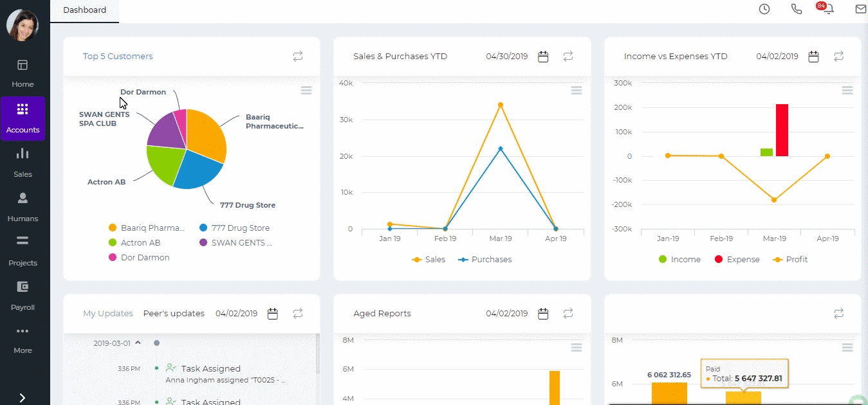Viewport: 868px width, 405px height.
Task: Open the mail envelope icon
Action: pyautogui.click(x=861, y=9)
